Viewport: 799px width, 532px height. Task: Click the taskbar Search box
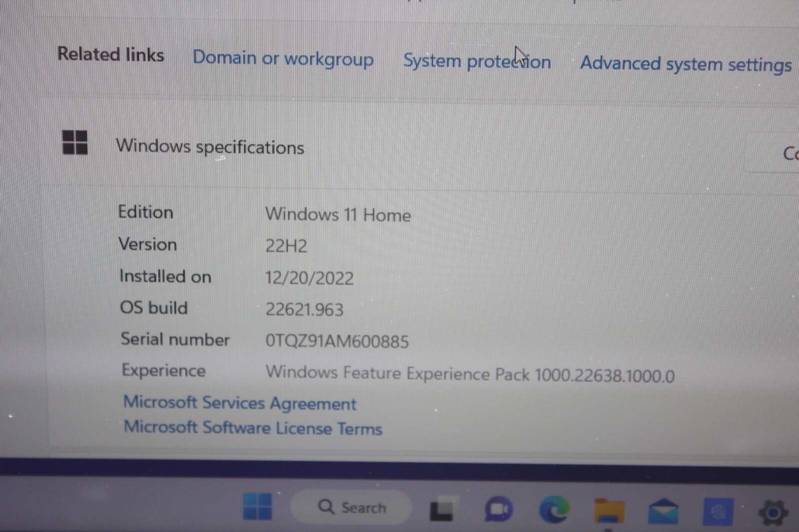(x=351, y=508)
